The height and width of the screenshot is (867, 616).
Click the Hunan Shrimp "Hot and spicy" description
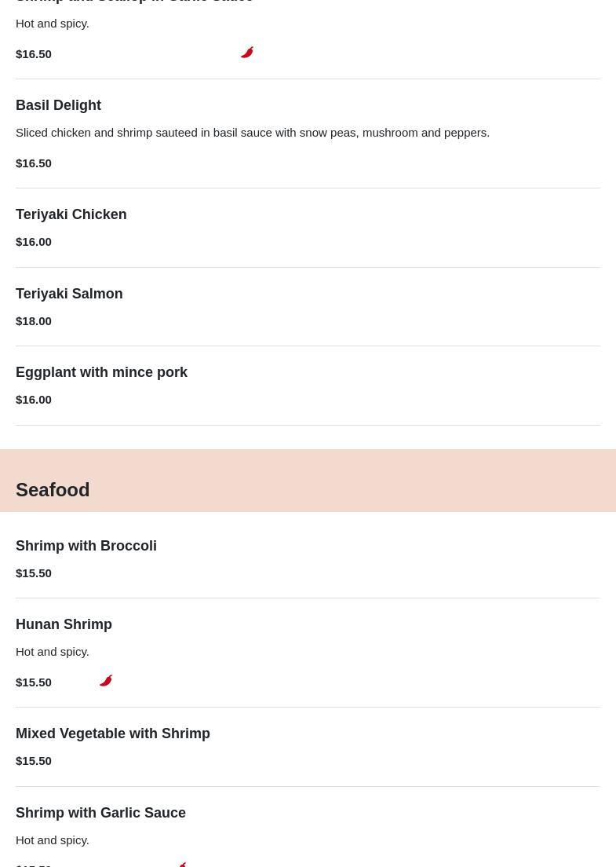pyautogui.click(x=53, y=651)
